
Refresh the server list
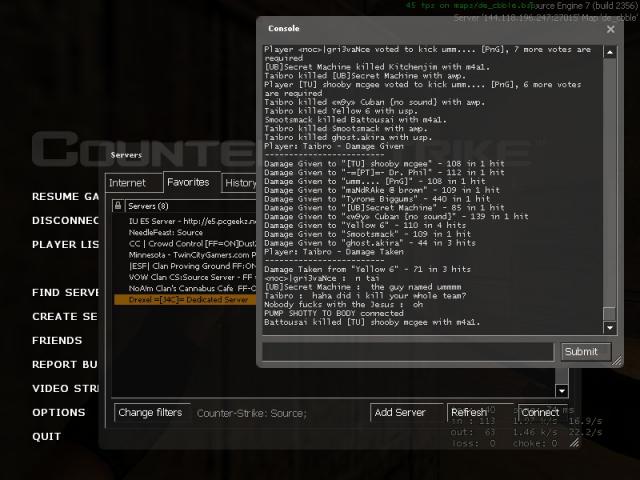click(480, 413)
